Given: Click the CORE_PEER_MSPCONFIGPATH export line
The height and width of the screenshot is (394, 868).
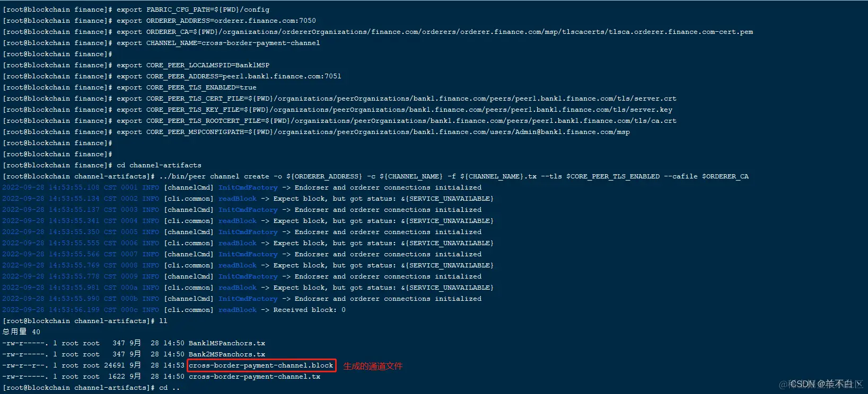Looking at the screenshot, I should coord(316,132).
